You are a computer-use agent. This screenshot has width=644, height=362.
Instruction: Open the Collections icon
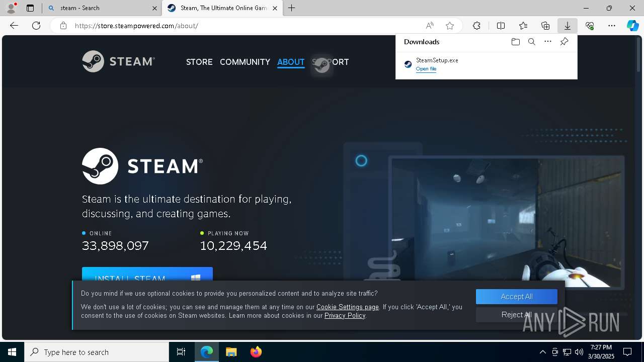(x=545, y=26)
